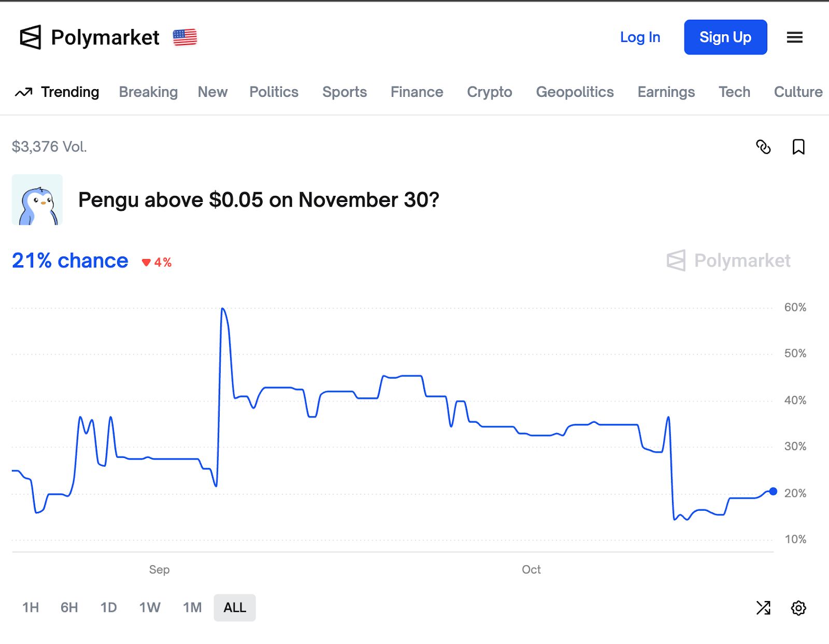Open the Politics category tab

(x=274, y=92)
